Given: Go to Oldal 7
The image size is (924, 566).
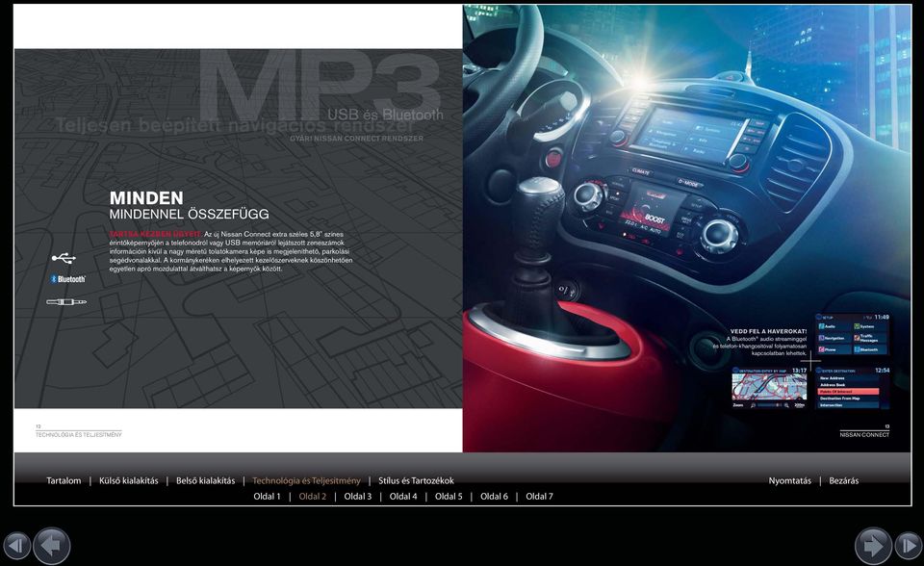Looking at the screenshot, I should (539, 497).
